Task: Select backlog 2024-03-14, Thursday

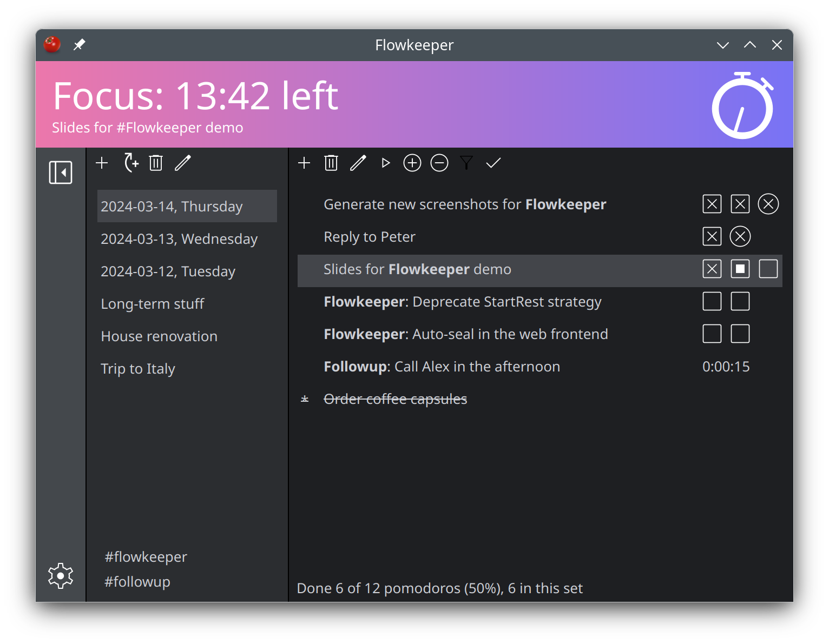Action: click(187, 206)
